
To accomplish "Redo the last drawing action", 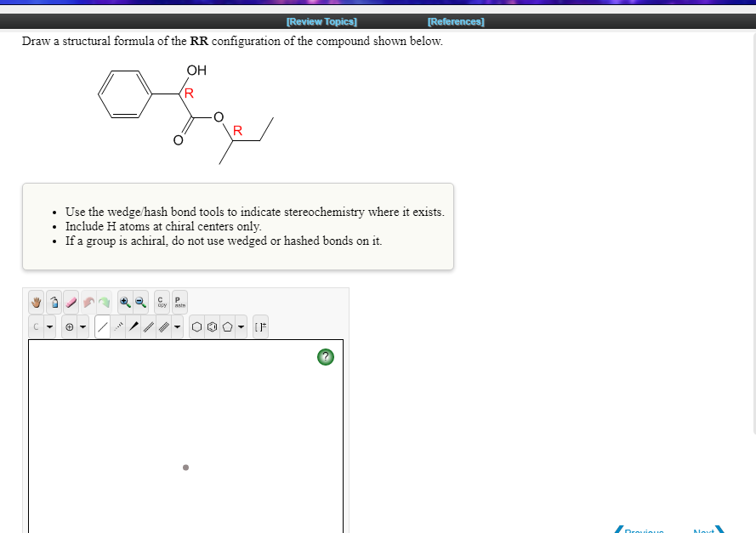I will 105,302.
